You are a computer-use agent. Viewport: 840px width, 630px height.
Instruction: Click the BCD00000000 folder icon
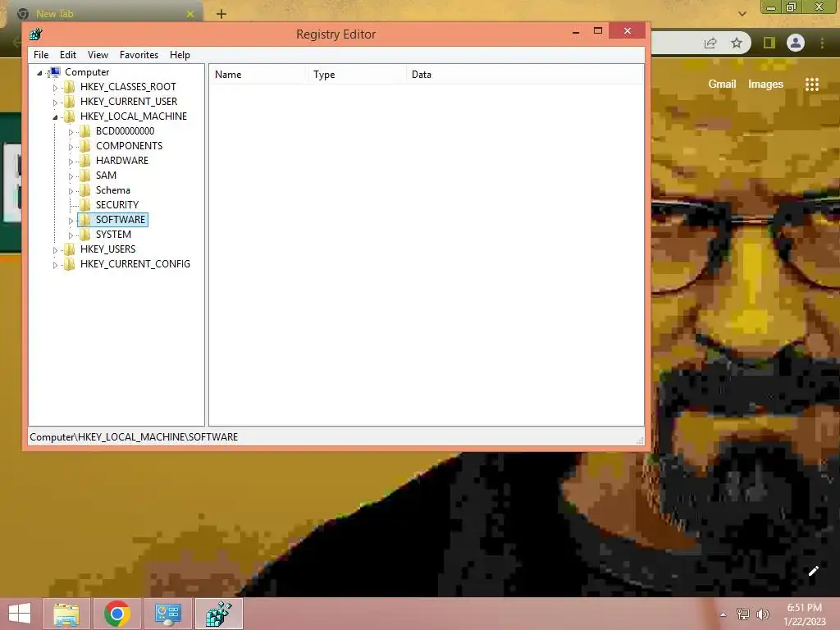click(84, 131)
